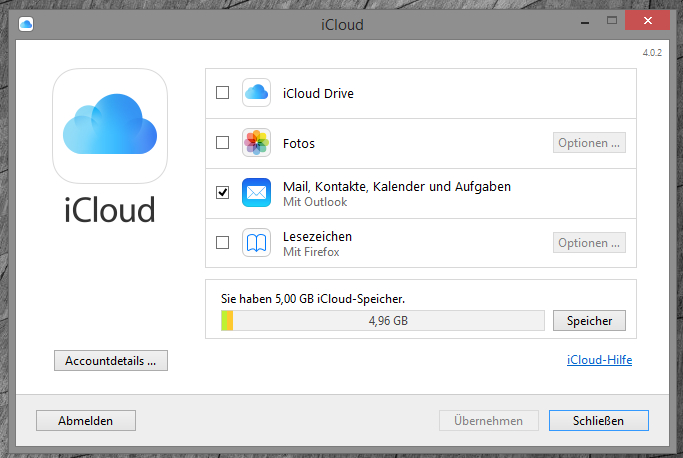The width and height of the screenshot is (683, 458).
Task: Enable the iCloud Drive checkbox
Action: click(x=223, y=92)
